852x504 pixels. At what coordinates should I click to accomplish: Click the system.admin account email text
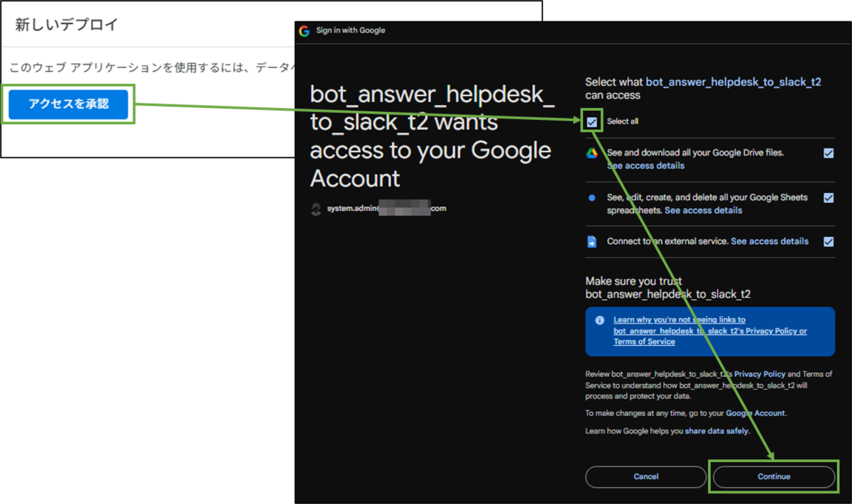387,209
